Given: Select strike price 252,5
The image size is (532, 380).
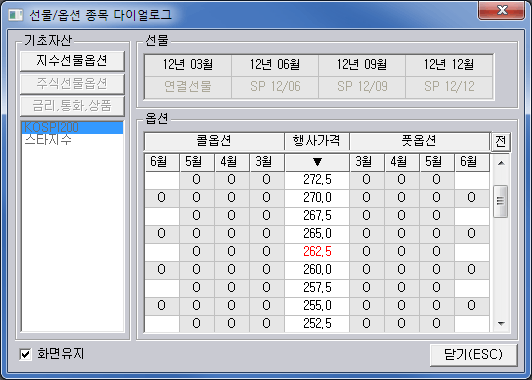Looking at the screenshot, I should coord(317,324).
